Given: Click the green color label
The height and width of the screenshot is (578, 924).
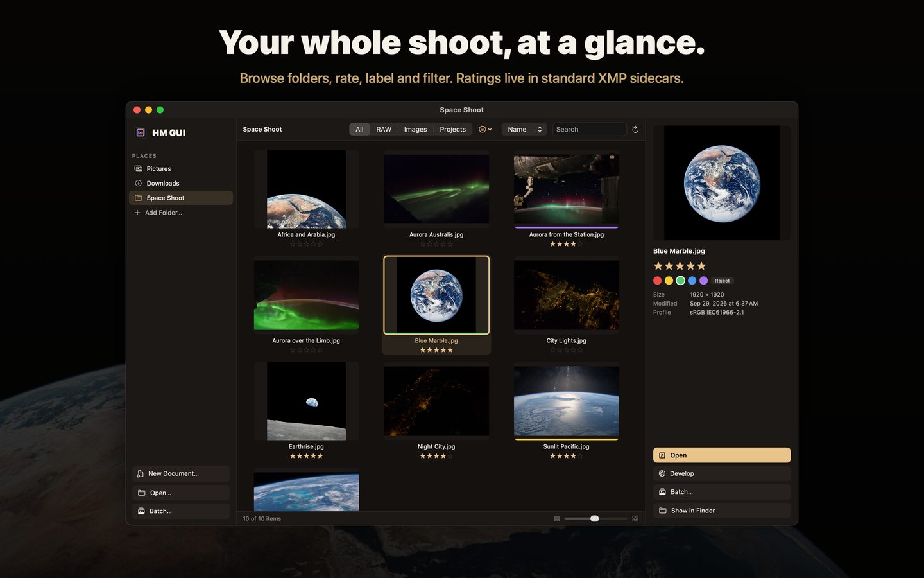Looking at the screenshot, I should [x=680, y=281].
